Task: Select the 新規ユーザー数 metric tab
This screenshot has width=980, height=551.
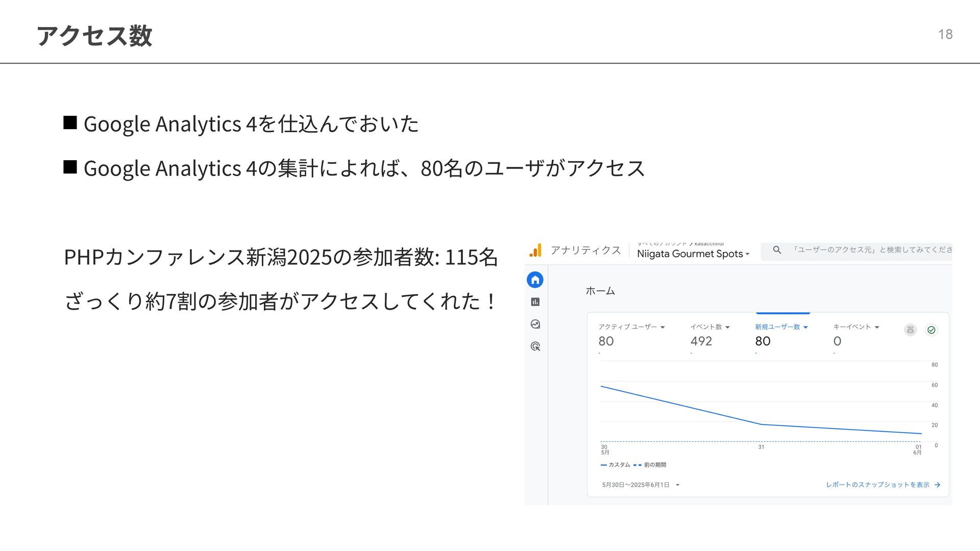Action: tap(781, 335)
